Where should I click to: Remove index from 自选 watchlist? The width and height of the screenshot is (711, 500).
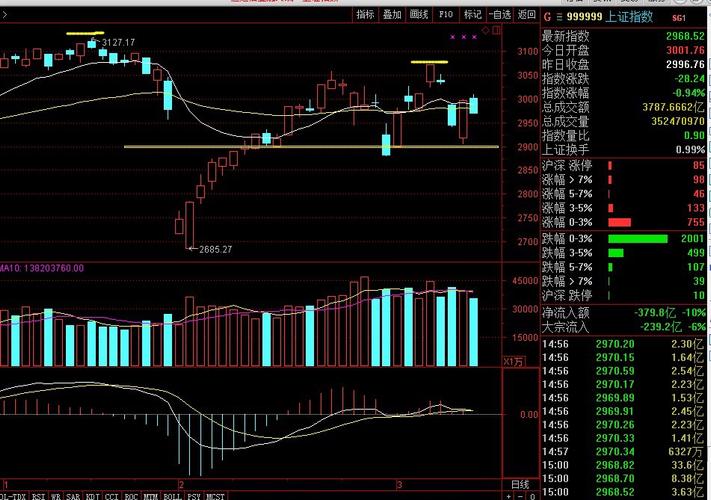(x=500, y=15)
